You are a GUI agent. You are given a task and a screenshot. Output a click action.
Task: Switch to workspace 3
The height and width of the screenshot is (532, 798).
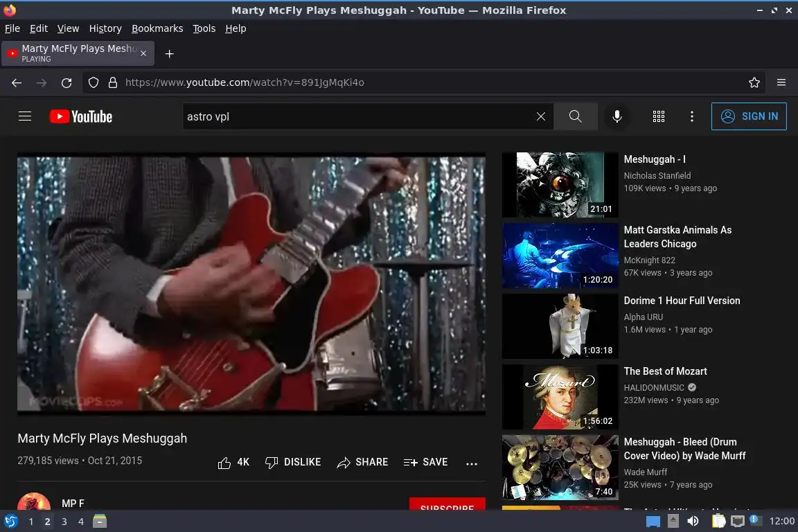pyautogui.click(x=64, y=522)
